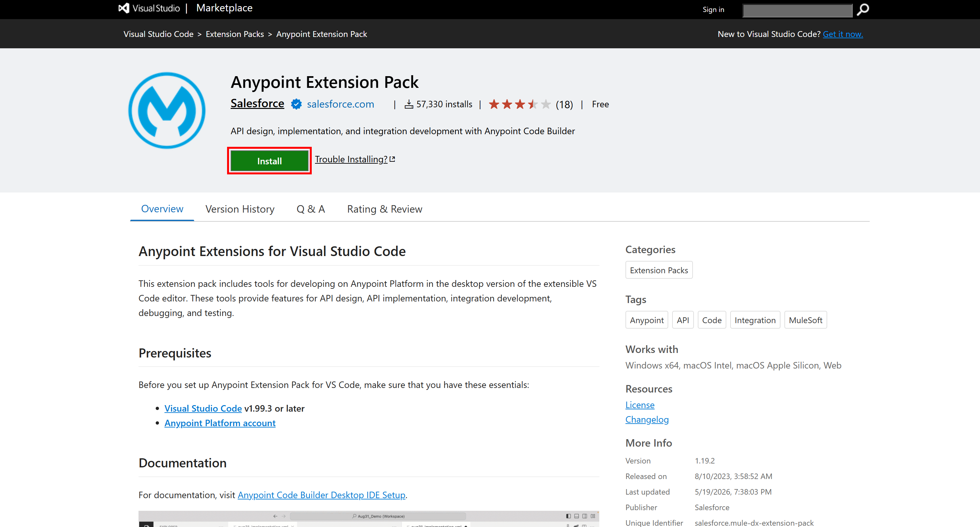Click the Code tag
This screenshot has height=527, width=980.
(712, 320)
